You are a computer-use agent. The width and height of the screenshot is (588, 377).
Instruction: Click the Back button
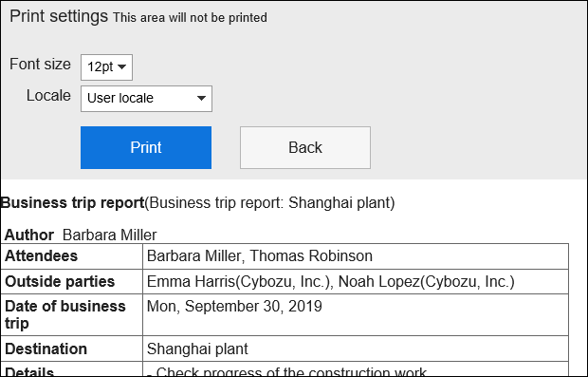pos(305,147)
